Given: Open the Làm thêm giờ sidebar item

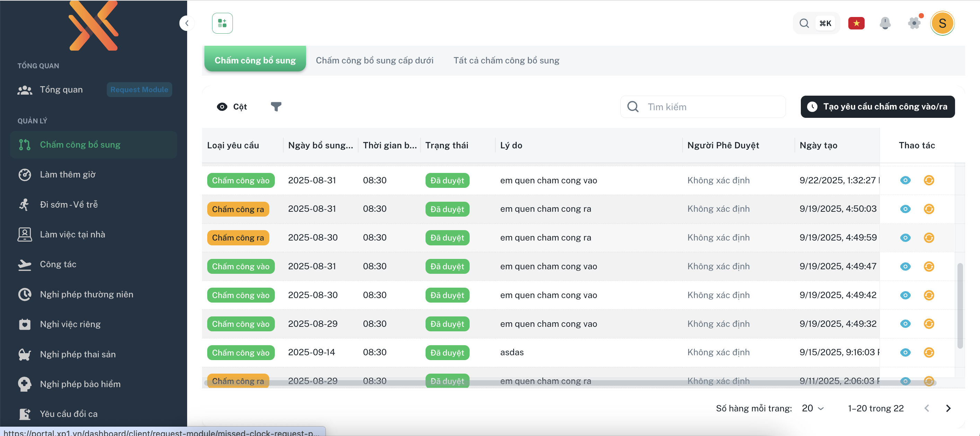Looking at the screenshot, I should click(68, 175).
